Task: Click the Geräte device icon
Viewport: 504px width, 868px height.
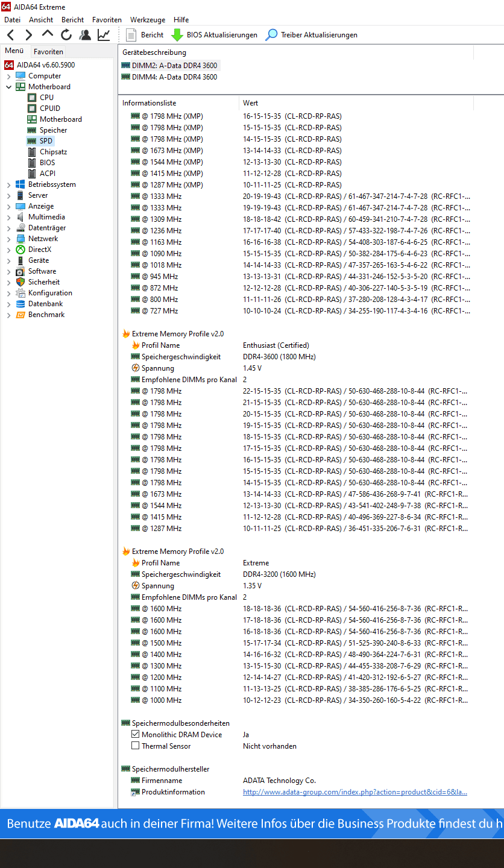Action: click(x=20, y=260)
